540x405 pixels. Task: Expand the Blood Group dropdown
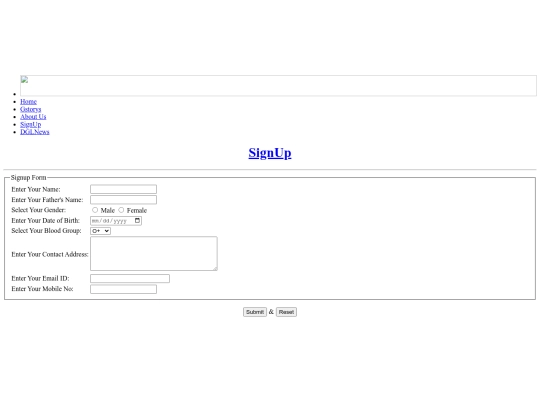[x=101, y=231]
